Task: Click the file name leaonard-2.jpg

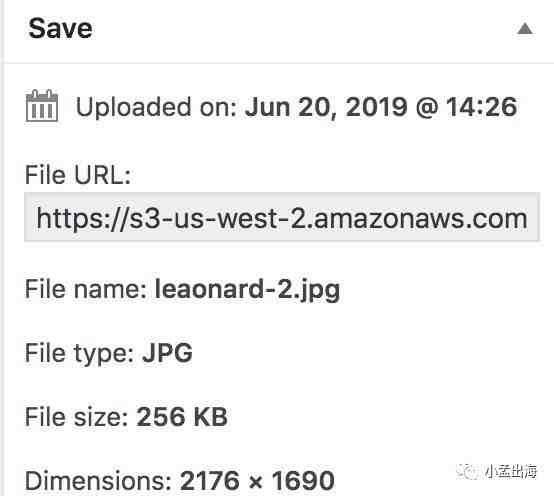Action: coord(248,290)
